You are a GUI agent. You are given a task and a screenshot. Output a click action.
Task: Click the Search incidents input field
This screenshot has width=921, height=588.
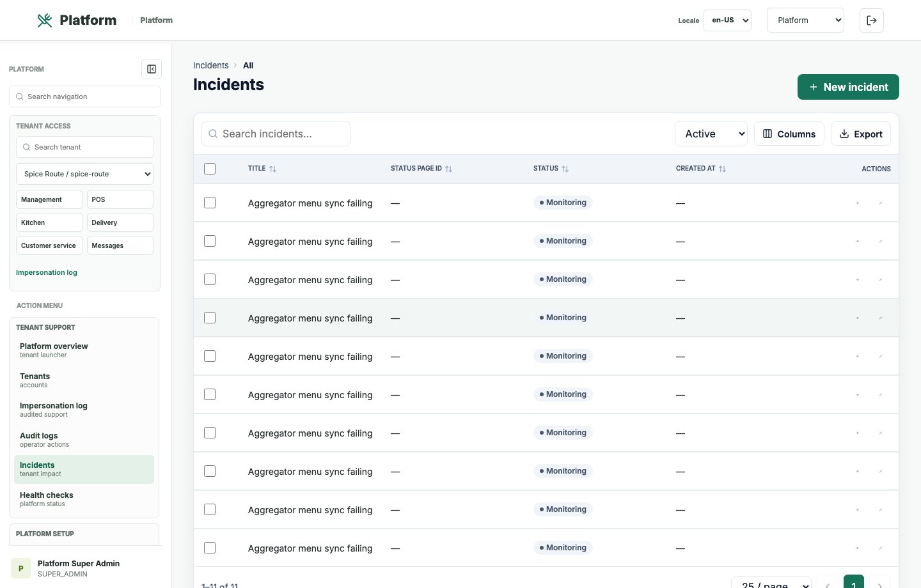276,134
